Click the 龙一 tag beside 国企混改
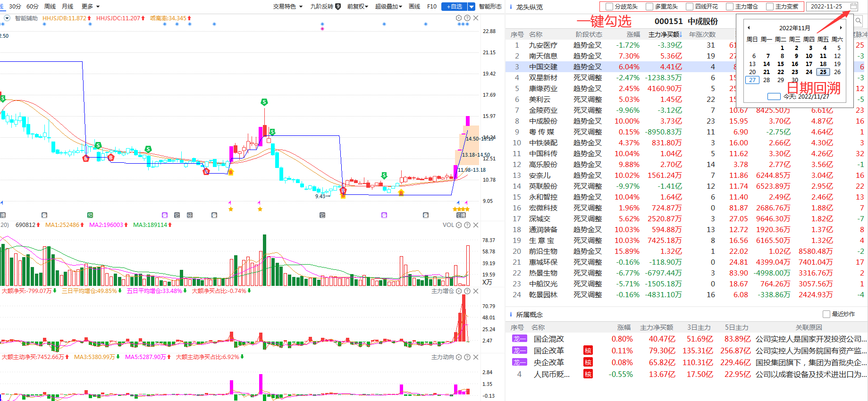 pyautogui.click(x=519, y=339)
